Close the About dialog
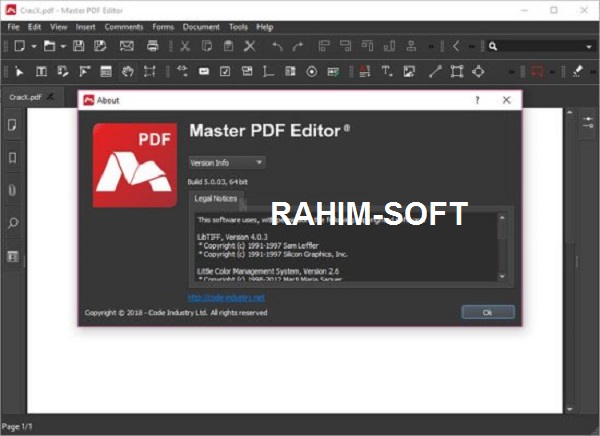This screenshot has height=436, width=600. click(507, 100)
